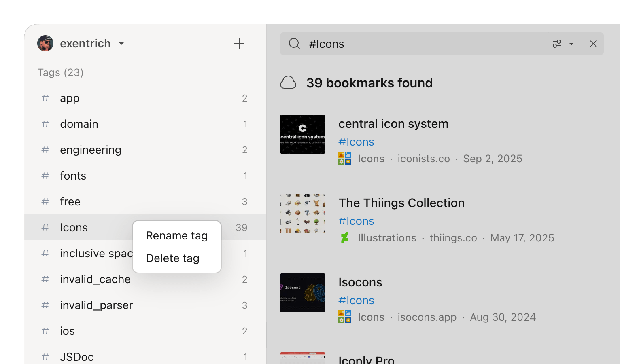Viewport: 620px width, 364px height.
Task: Open the exentrich account dropdown arrow
Action: [121, 44]
